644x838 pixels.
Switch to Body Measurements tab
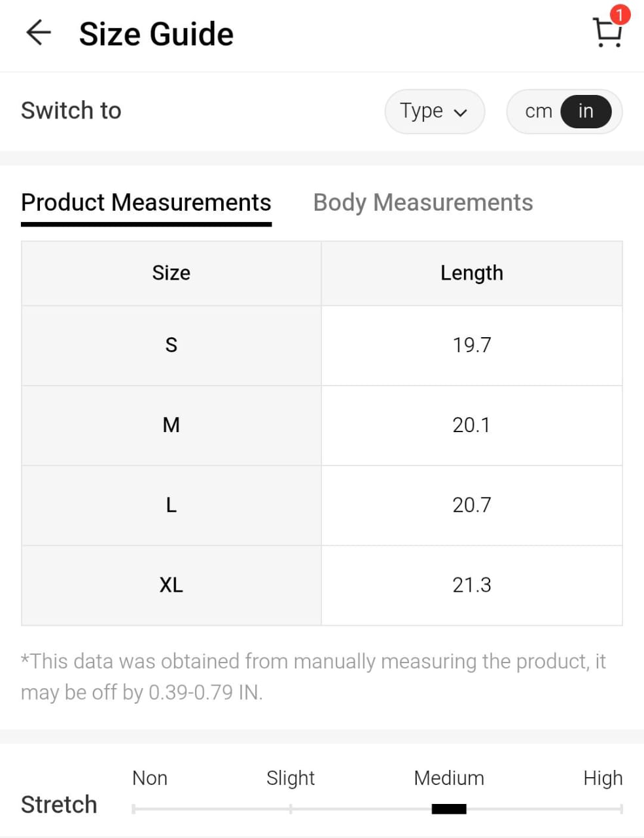pyautogui.click(x=423, y=203)
